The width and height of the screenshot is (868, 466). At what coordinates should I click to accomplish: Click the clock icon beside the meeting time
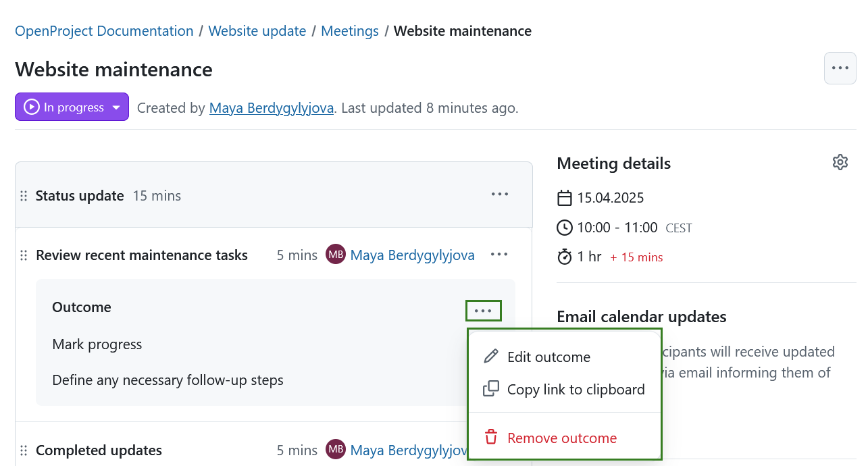(x=565, y=228)
